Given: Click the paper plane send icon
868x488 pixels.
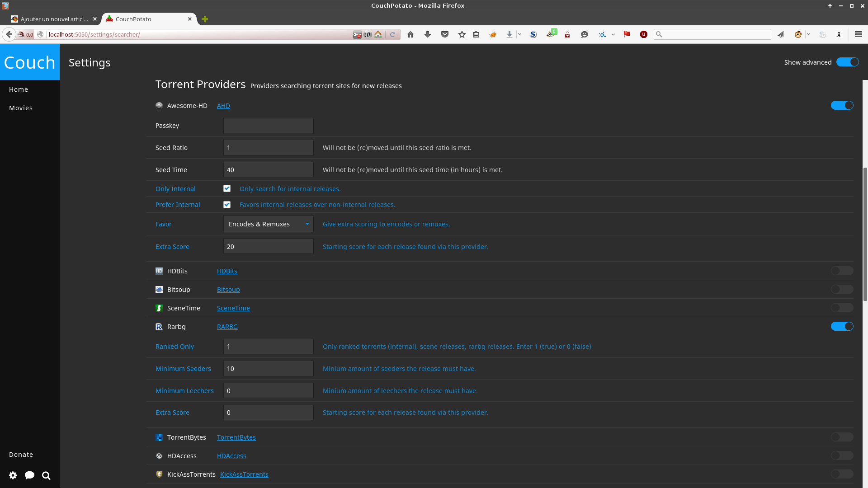Looking at the screenshot, I should click(781, 34).
